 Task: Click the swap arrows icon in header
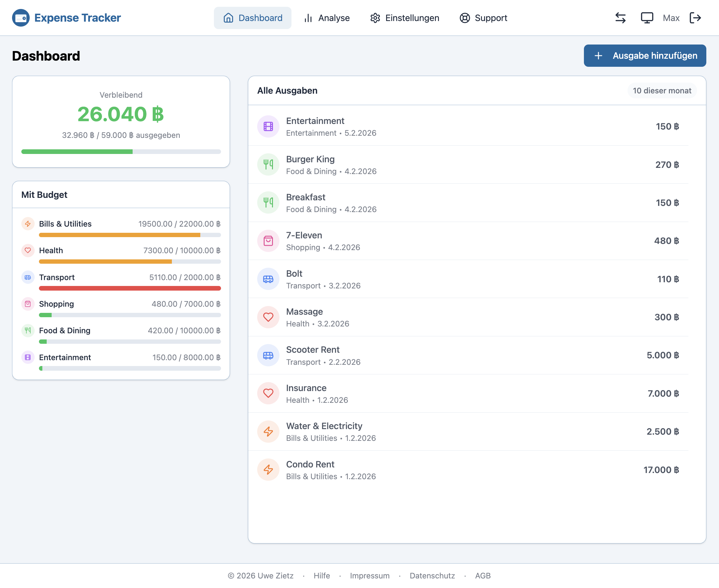pyautogui.click(x=620, y=18)
